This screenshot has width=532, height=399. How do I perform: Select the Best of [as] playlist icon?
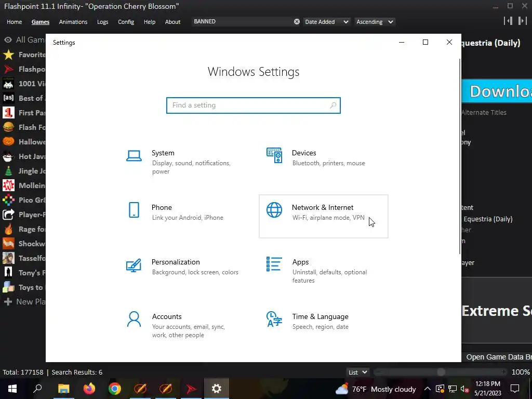click(8, 98)
